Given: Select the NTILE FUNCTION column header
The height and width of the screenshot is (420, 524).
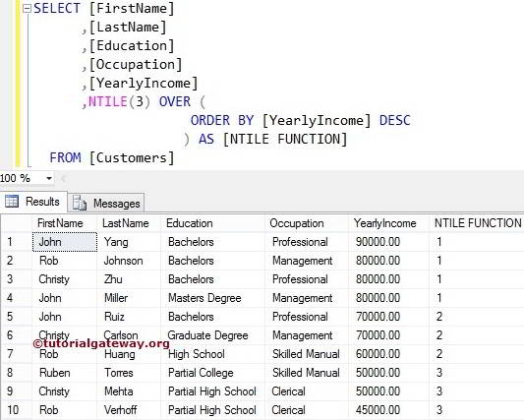Looking at the screenshot, I should pyautogui.click(x=477, y=223).
